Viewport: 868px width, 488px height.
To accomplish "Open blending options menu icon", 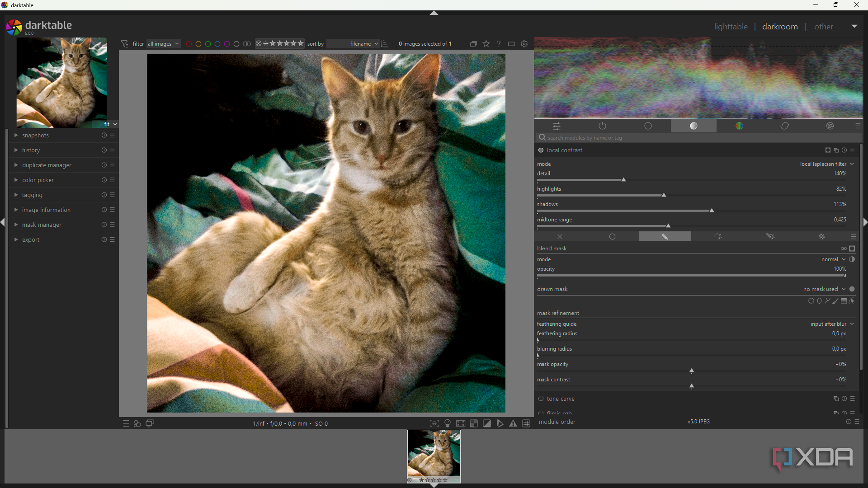I will (x=853, y=237).
